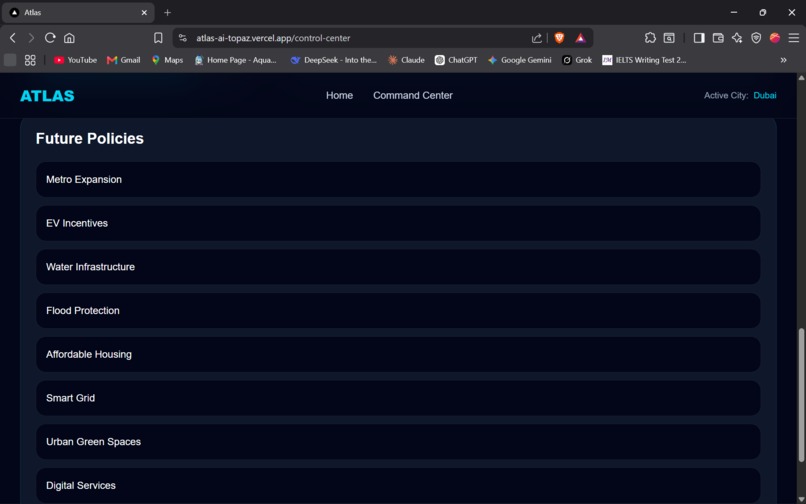
Task: Open the Maps bookmark
Action: pos(168,60)
